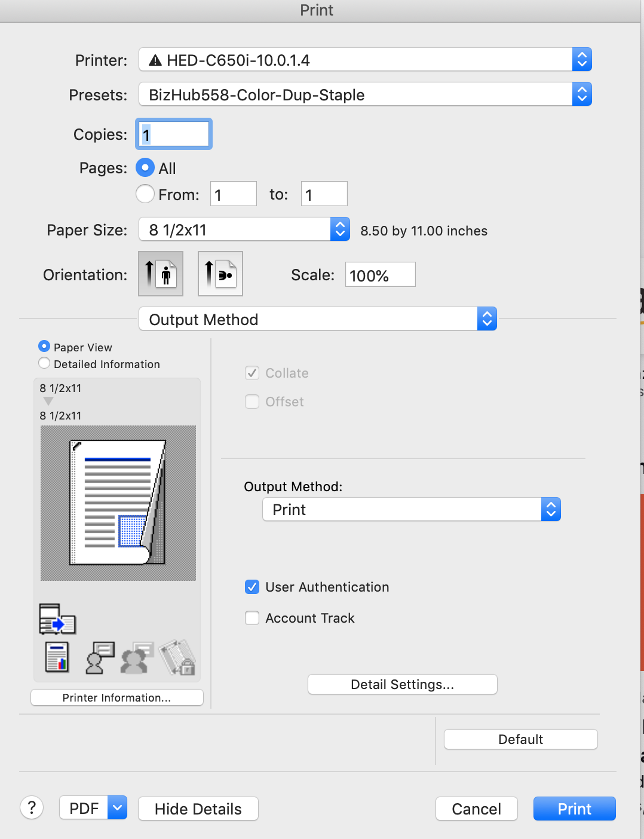Viewport: 644px width, 839px height.
Task: Open the Printer dropdown HED-C650i
Action: click(365, 59)
